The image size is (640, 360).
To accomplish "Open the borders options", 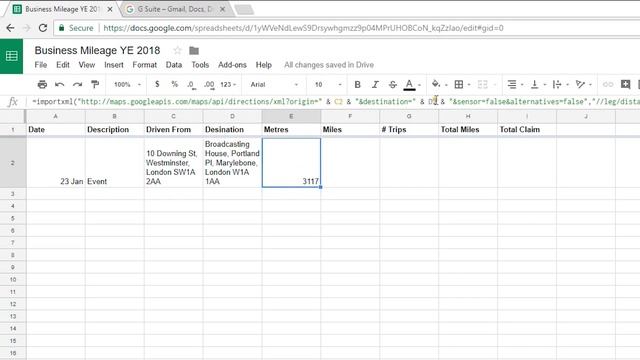I will pyautogui.click(x=459, y=84).
